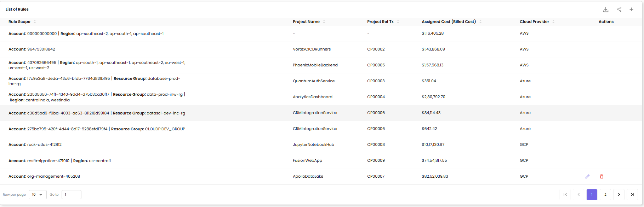Sort by Project Ref Tx column
This screenshot has height=207, width=644.
[x=398, y=22]
